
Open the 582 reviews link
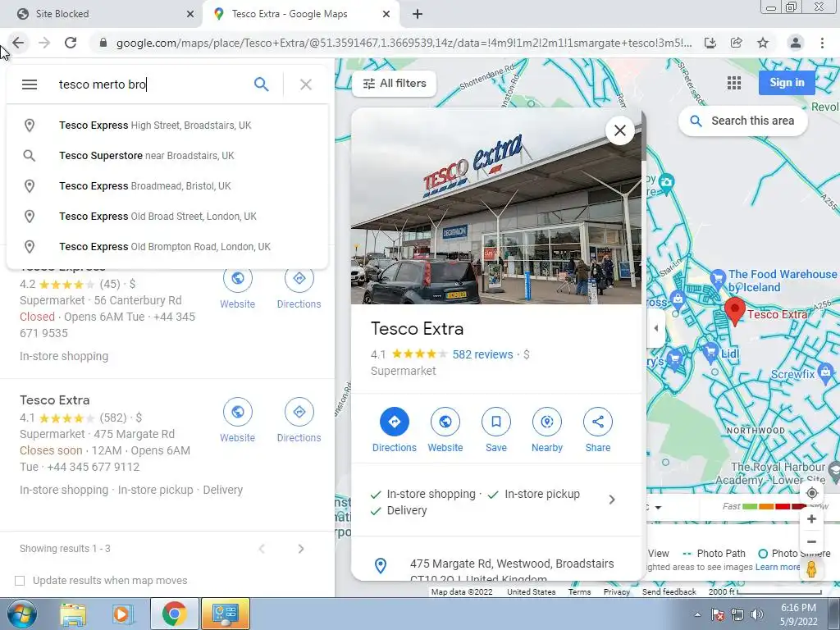(482, 354)
